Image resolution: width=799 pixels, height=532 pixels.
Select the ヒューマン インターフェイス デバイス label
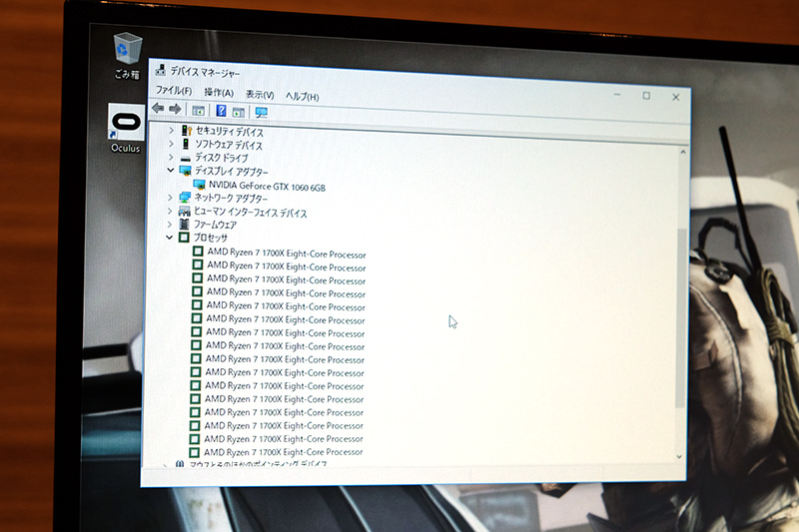(x=251, y=213)
